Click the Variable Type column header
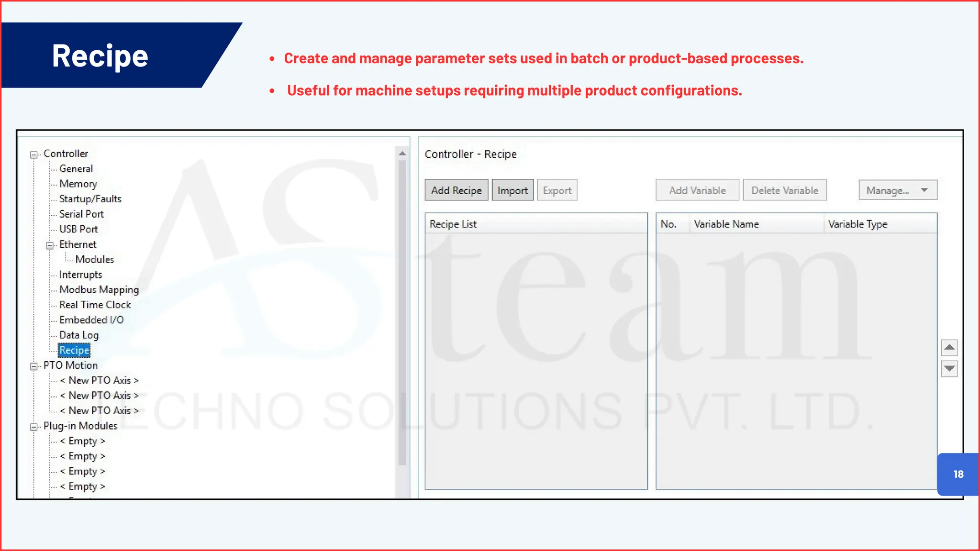The width and height of the screenshot is (980, 551). 880,224
